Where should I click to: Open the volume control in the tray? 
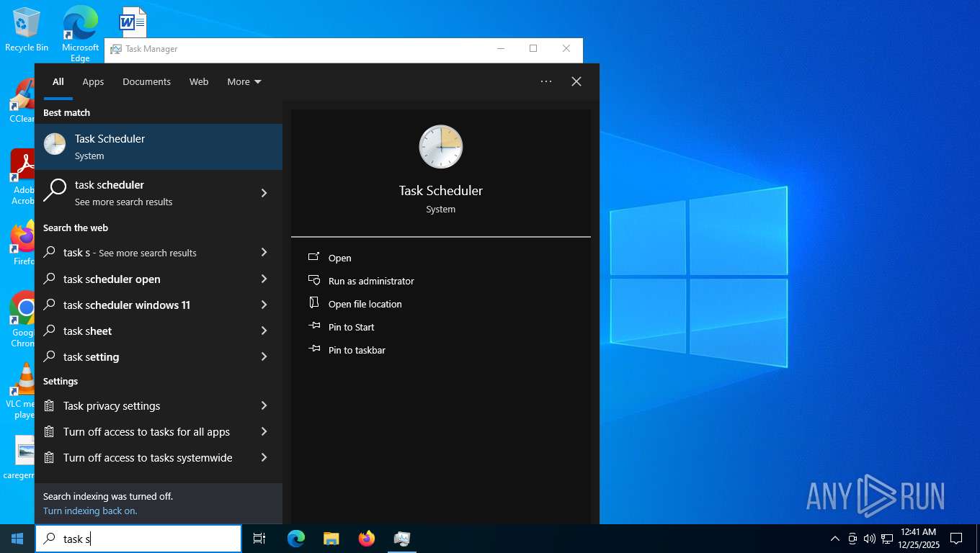[870, 539]
